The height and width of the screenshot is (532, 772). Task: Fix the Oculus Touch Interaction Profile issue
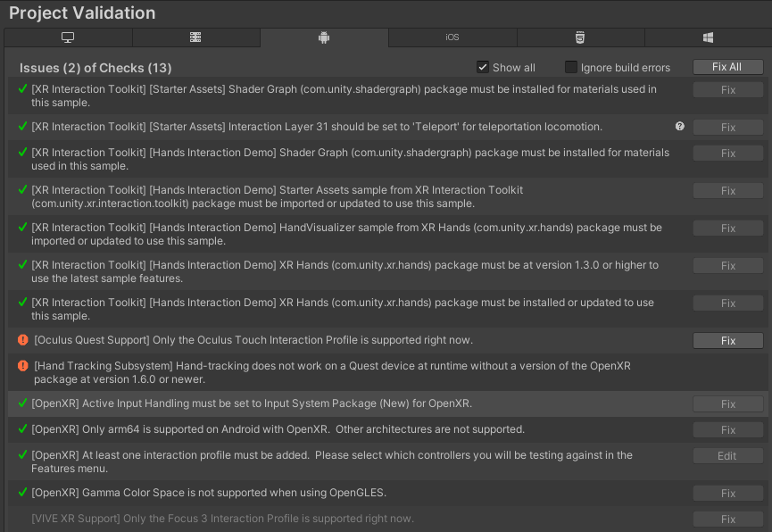coord(726,340)
